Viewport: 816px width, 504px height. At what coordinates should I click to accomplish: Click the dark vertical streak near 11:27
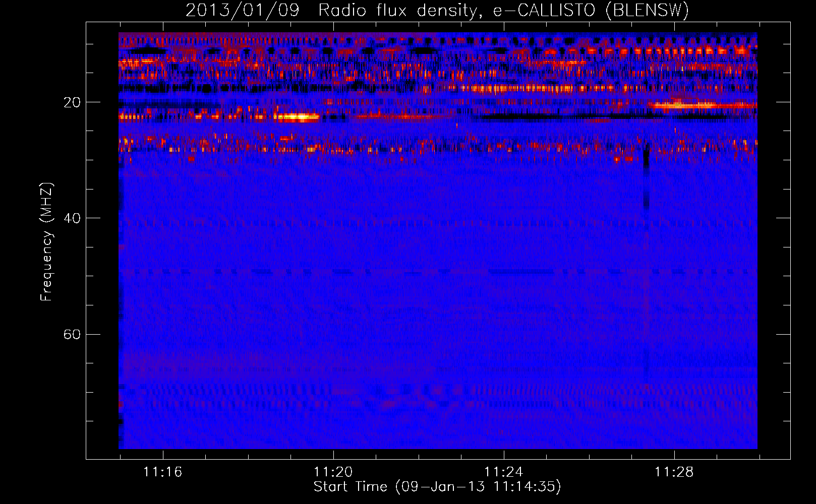(646, 176)
